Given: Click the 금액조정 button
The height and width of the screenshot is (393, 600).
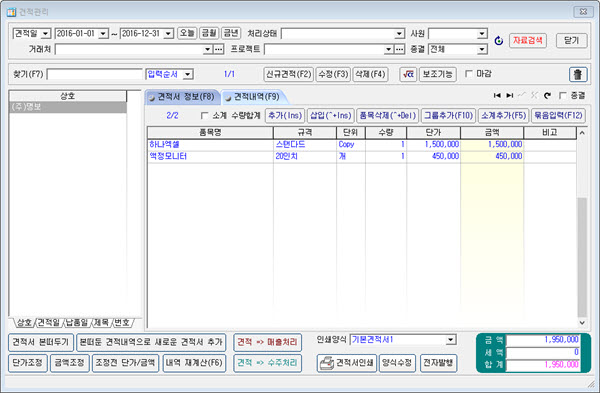Looking at the screenshot, I should [70, 363].
